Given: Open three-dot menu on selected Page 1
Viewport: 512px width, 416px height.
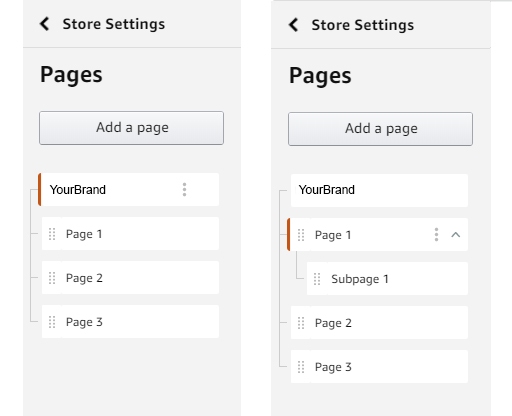Looking at the screenshot, I should click(436, 235).
